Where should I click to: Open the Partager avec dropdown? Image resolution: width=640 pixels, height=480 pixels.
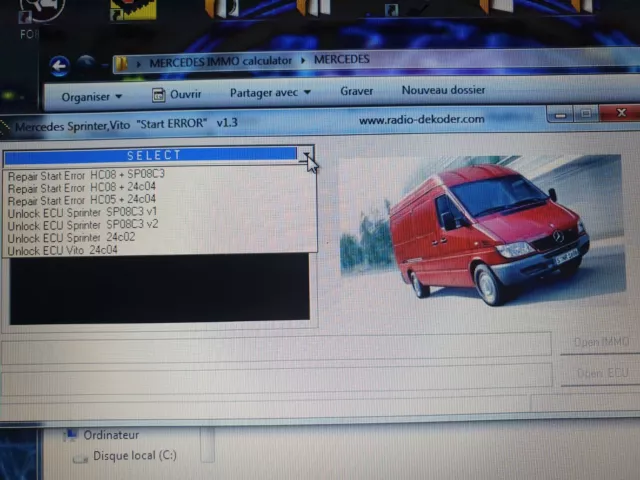click(x=270, y=93)
